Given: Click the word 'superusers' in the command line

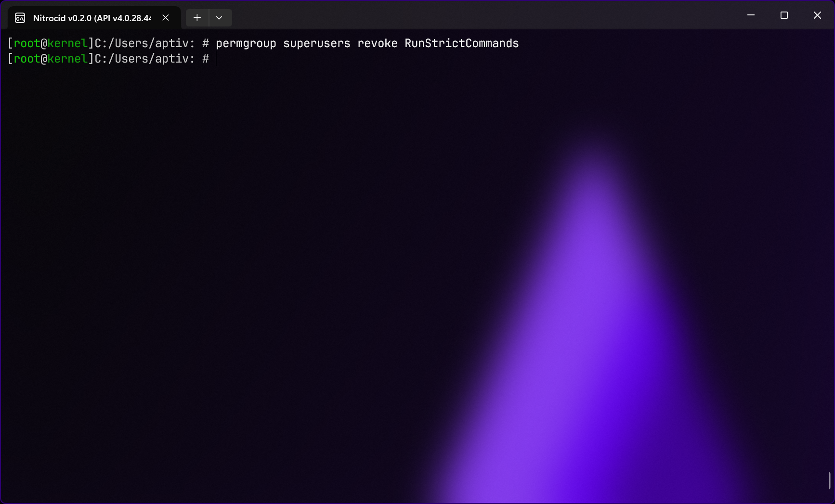Looking at the screenshot, I should coord(317,44).
